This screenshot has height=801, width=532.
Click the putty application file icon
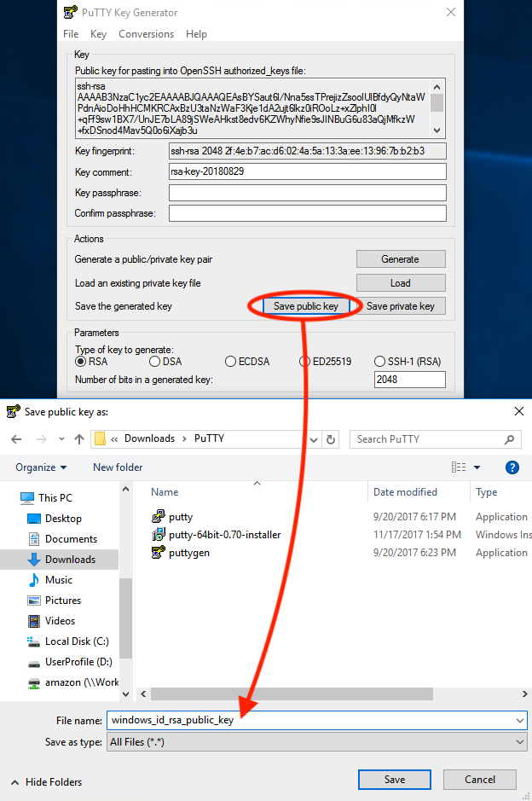point(159,516)
